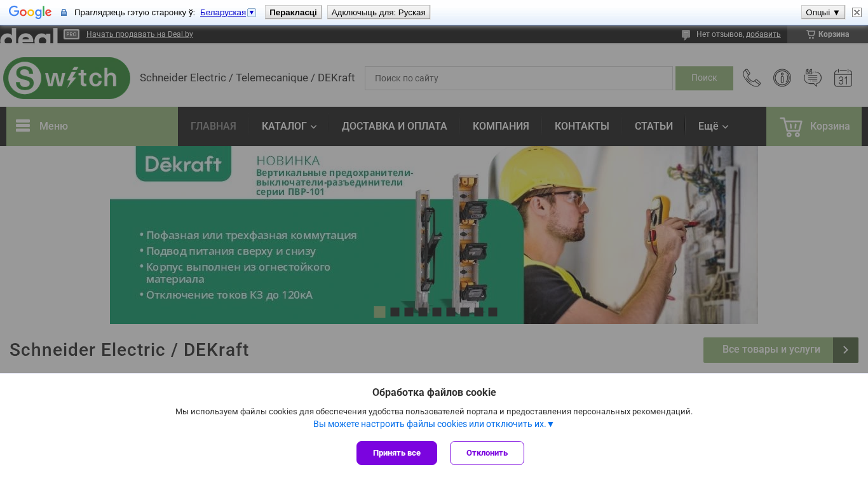868x488 pixels.
Task: Open the calendar schedule icon
Action: [843, 78]
